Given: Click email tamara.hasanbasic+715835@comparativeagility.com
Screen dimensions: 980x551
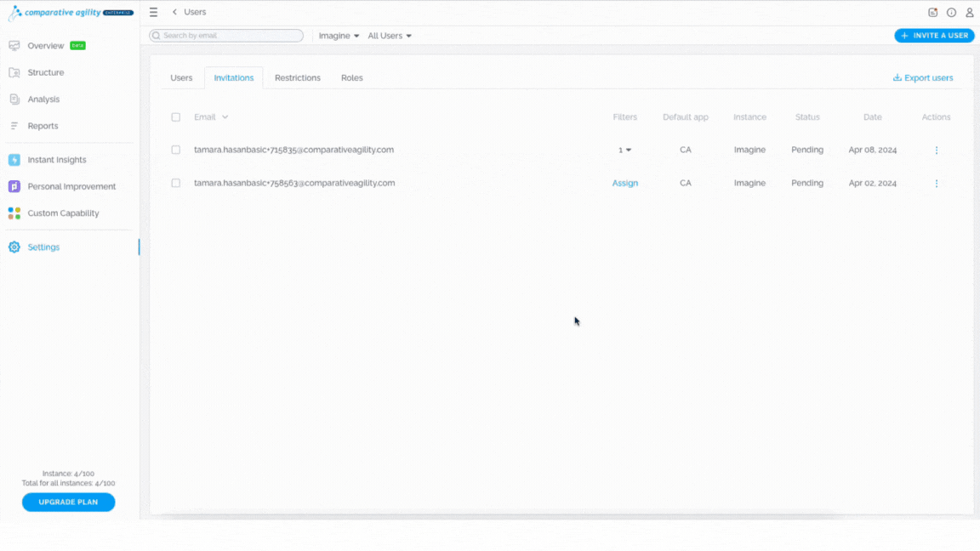Looking at the screenshot, I should click(x=293, y=150).
